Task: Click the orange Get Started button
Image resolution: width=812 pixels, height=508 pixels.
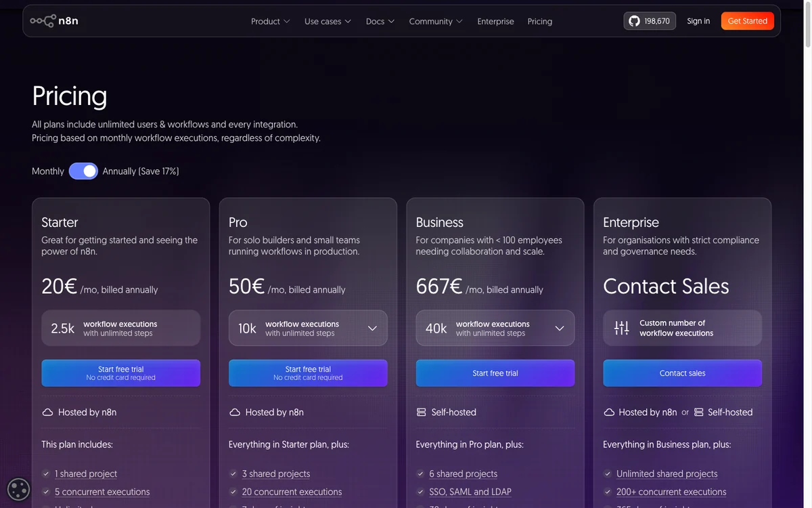Action: click(x=748, y=21)
